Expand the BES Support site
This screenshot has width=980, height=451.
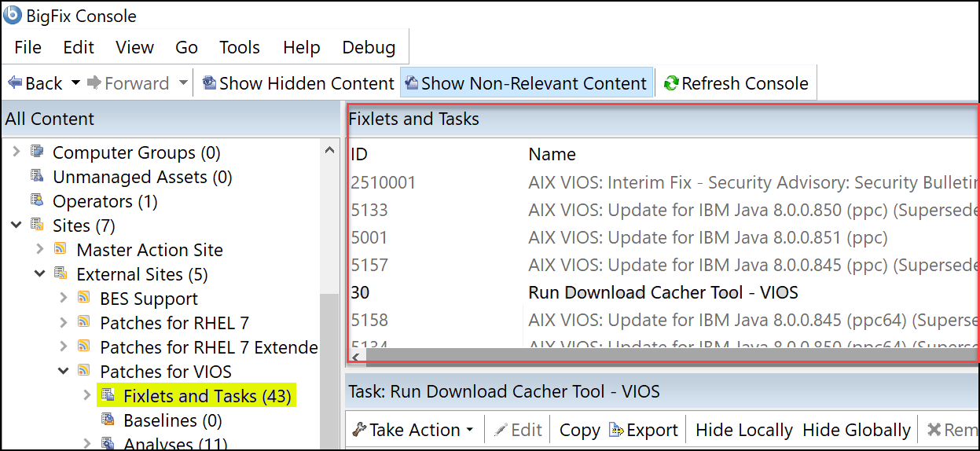click(64, 298)
